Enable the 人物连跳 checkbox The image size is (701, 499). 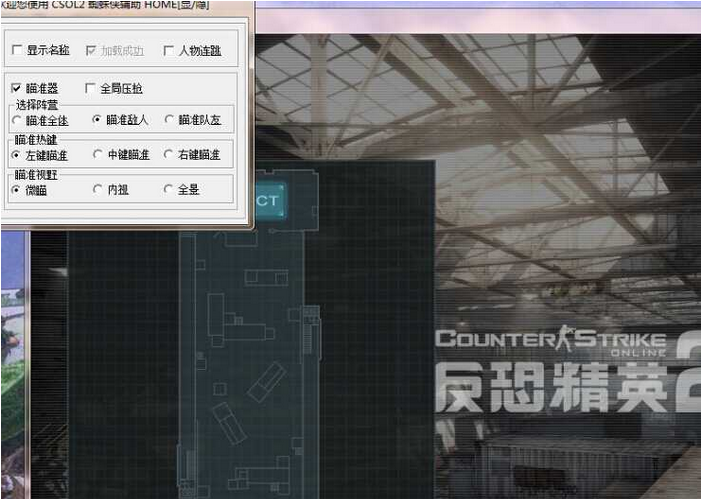point(168,50)
